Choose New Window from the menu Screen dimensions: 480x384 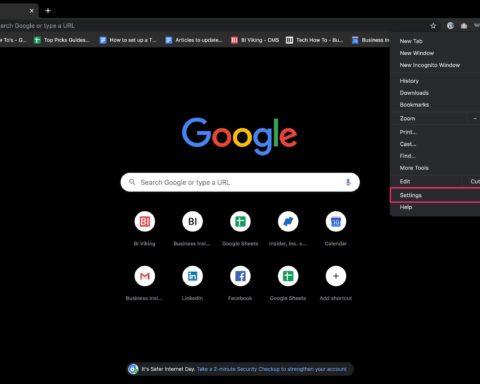pos(435,53)
